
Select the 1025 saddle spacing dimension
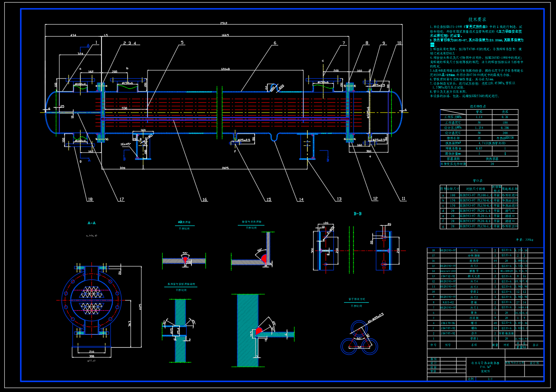[225, 167]
